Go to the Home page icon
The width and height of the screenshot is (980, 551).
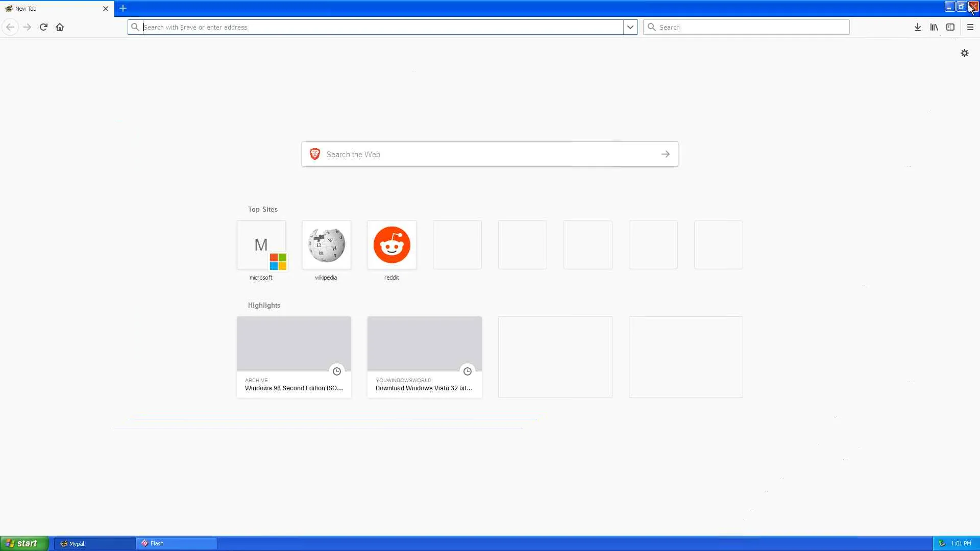pos(60,27)
